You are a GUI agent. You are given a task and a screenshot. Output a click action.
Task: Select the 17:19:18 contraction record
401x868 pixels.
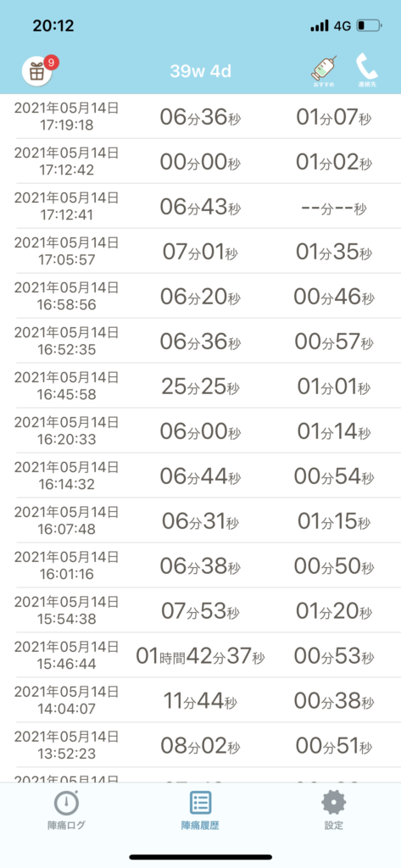coord(200,117)
